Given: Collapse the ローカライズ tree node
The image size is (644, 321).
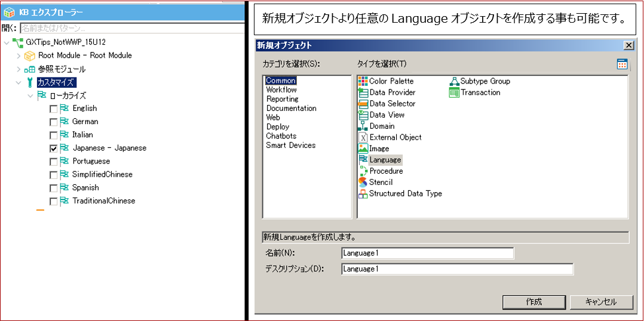Looking at the screenshot, I should pyautogui.click(x=30, y=95).
